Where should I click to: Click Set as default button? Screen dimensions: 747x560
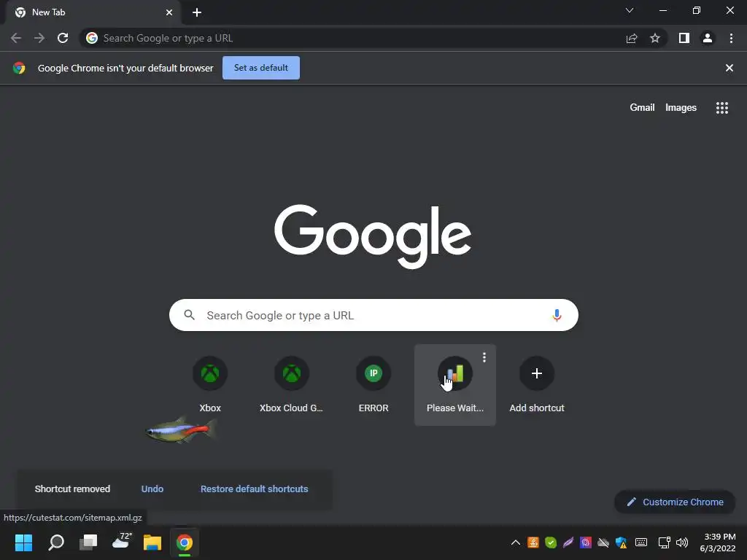(x=261, y=68)
